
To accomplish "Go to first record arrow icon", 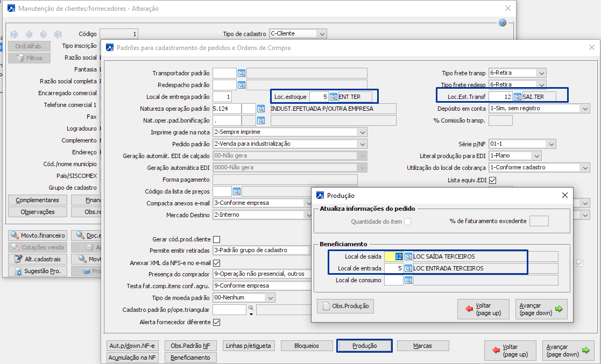I will [x=14, y=34].
